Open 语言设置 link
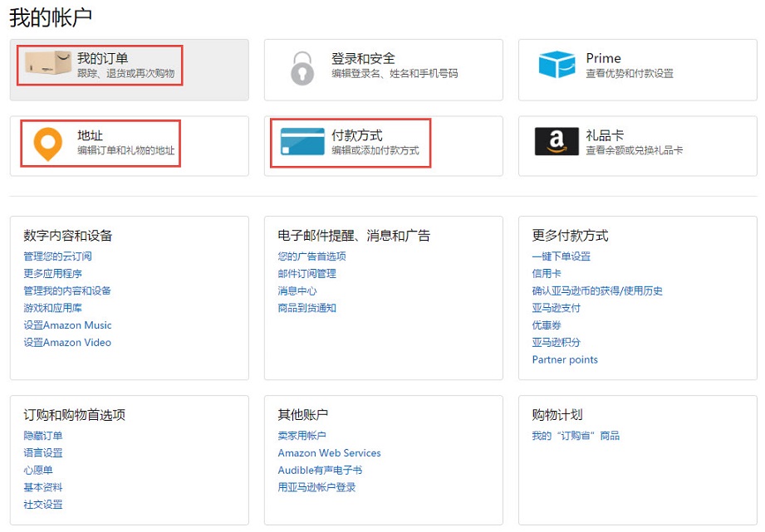The height and width of the screenshot is (532, 765). [43, 452]
